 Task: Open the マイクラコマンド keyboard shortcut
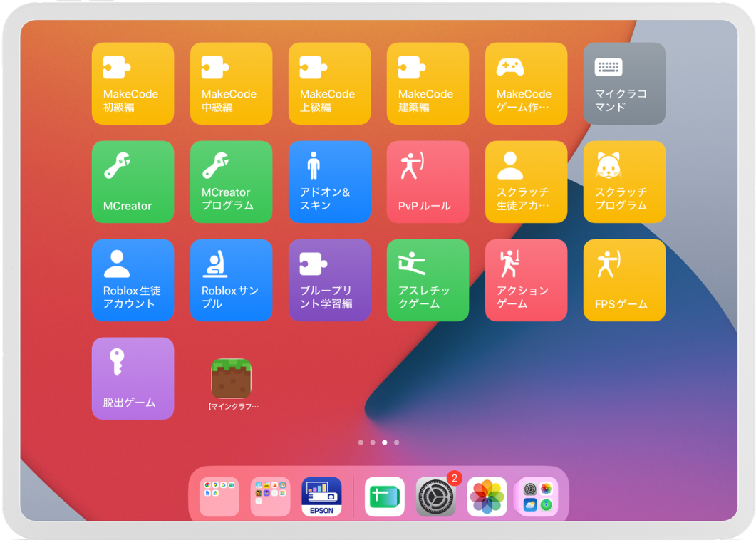pos(624,83)
